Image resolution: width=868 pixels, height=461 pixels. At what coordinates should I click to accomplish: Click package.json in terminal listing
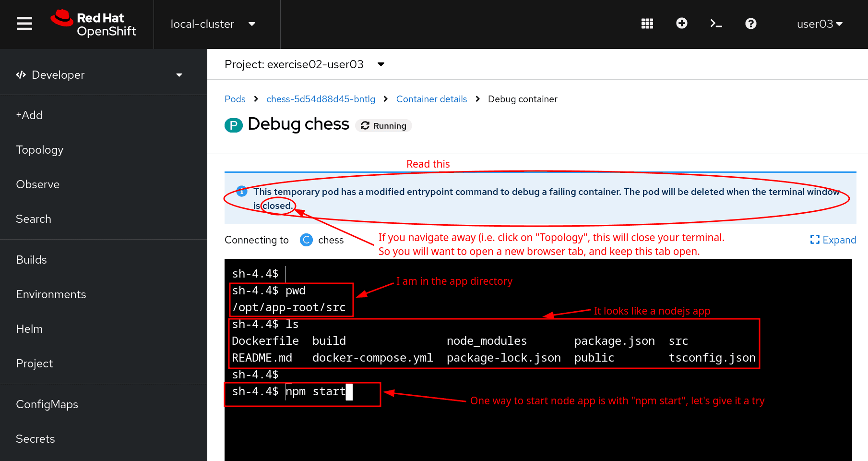pos(615,341)
